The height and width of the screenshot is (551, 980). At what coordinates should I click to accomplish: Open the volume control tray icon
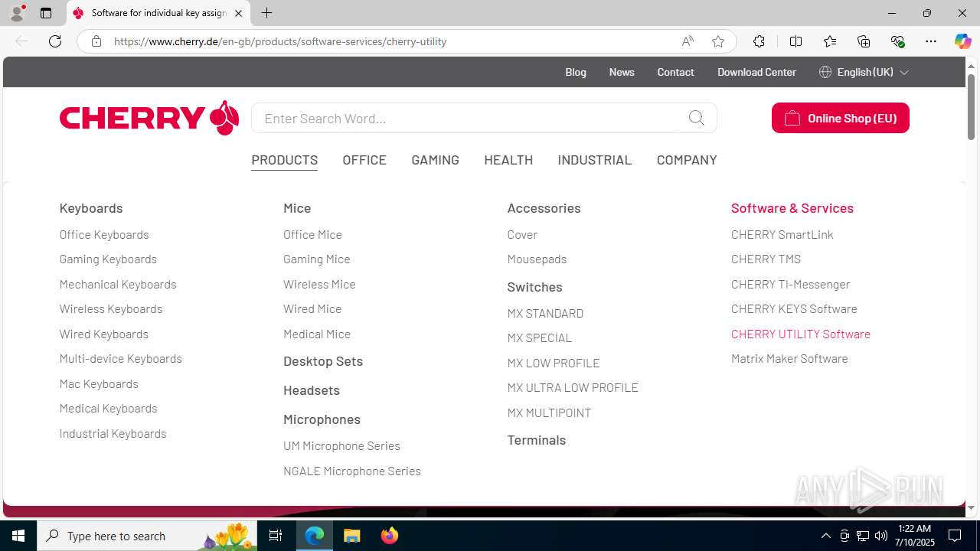click(881, 536)
